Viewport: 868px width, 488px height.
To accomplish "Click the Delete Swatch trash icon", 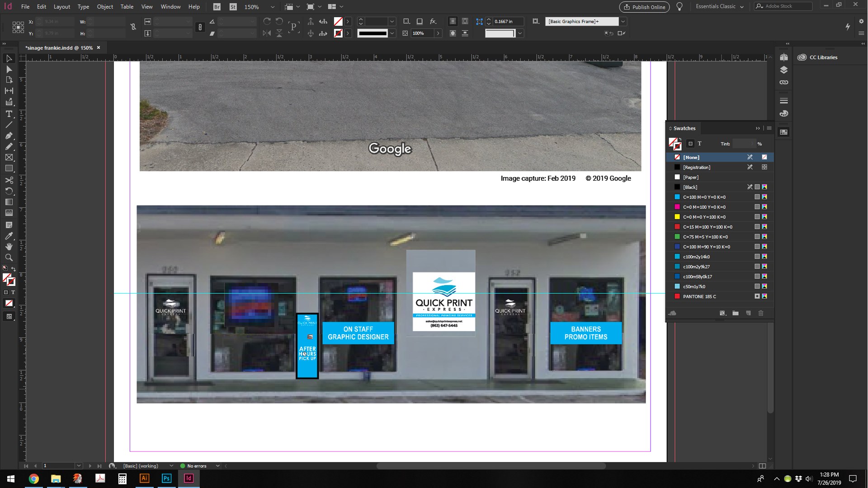I will click(761, 313).
